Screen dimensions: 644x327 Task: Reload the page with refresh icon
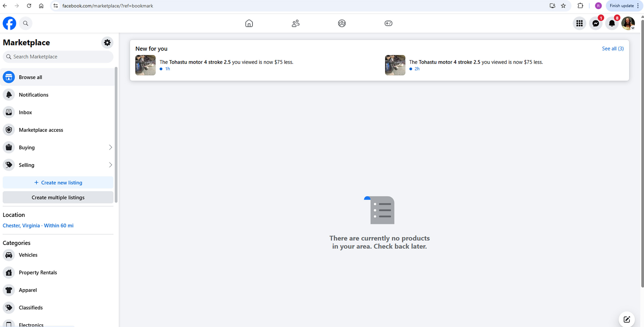(29, 6)
